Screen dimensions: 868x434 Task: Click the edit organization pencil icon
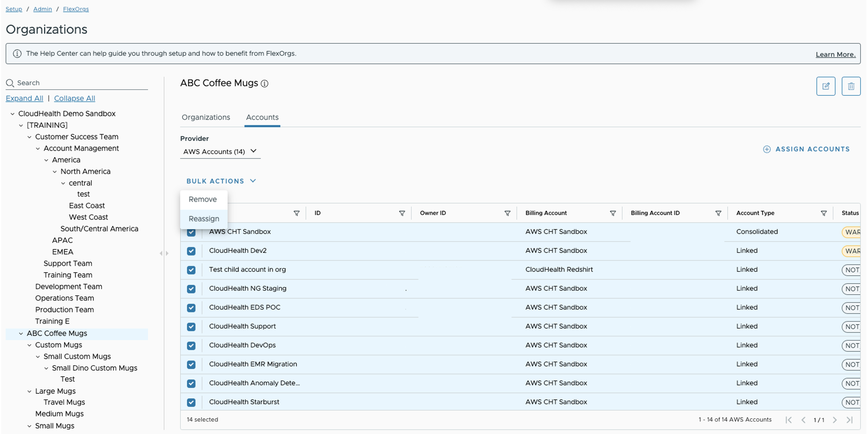coord(825,86)
